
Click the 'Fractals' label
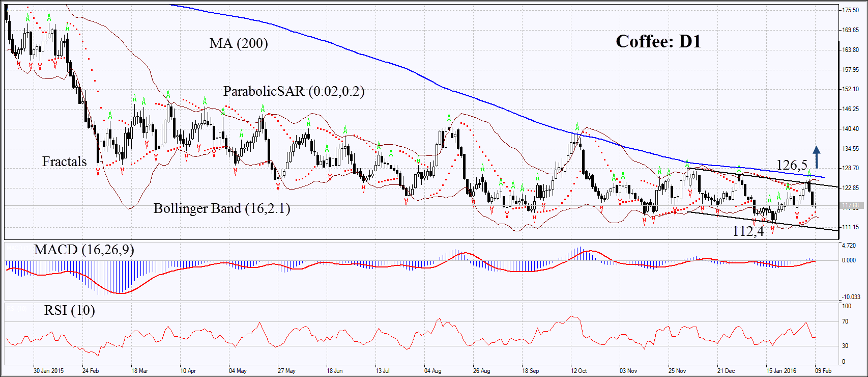[x=65, y=161]
